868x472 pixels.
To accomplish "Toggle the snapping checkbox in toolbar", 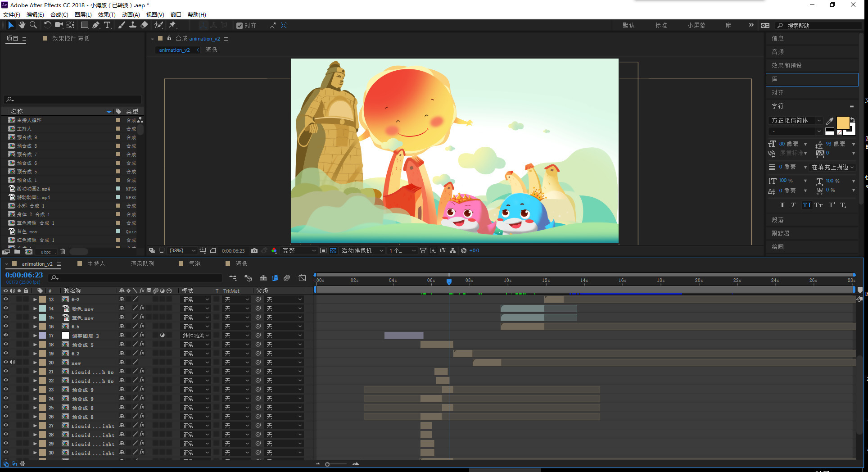I will coord(240,26).
